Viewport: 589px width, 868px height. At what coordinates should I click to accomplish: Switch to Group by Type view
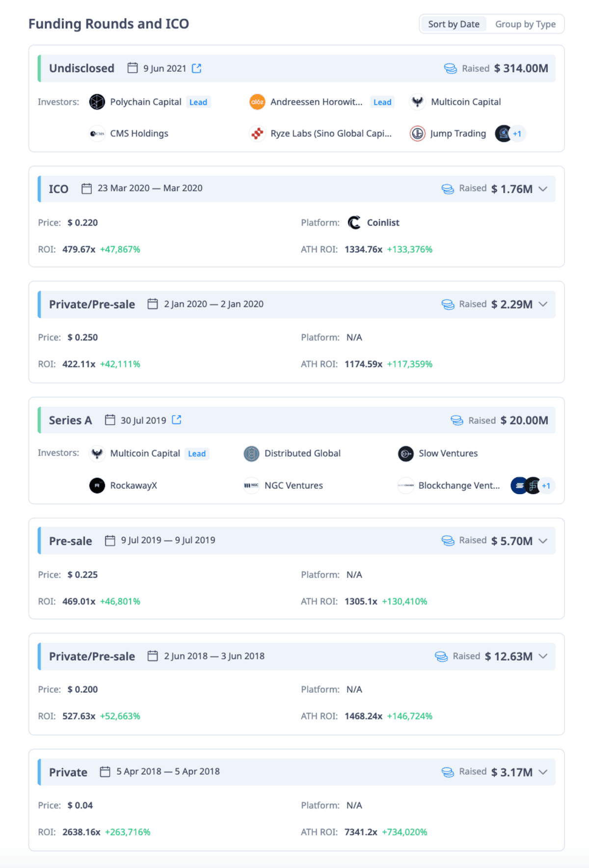(525, 24)
